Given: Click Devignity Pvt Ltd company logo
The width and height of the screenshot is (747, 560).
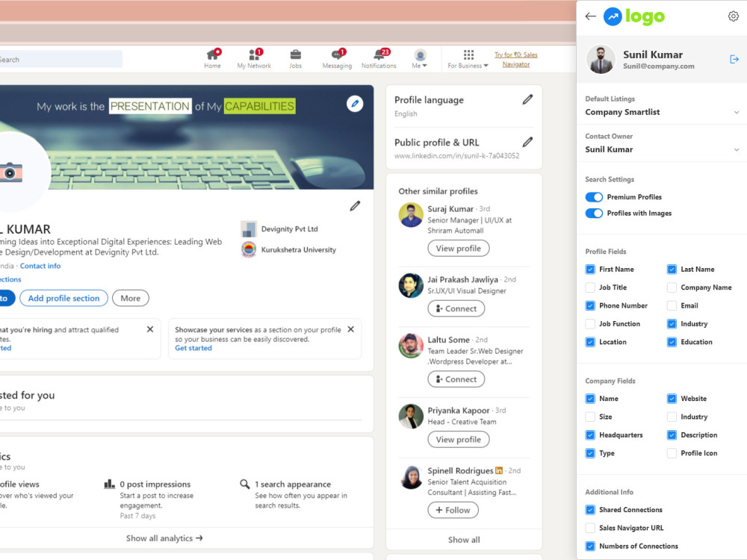Looking at the screenshot, I should 249,229.
